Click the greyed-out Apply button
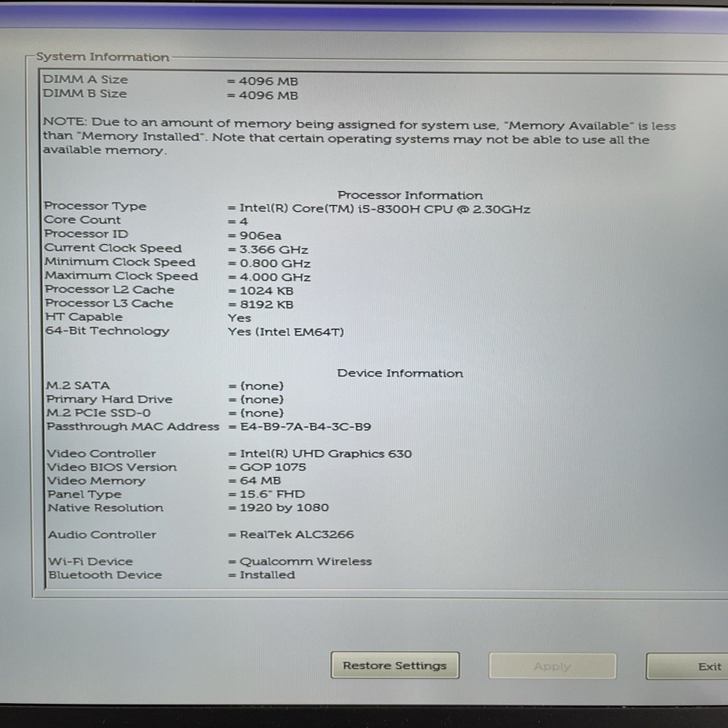728x728 pixels. pos(552,666)
